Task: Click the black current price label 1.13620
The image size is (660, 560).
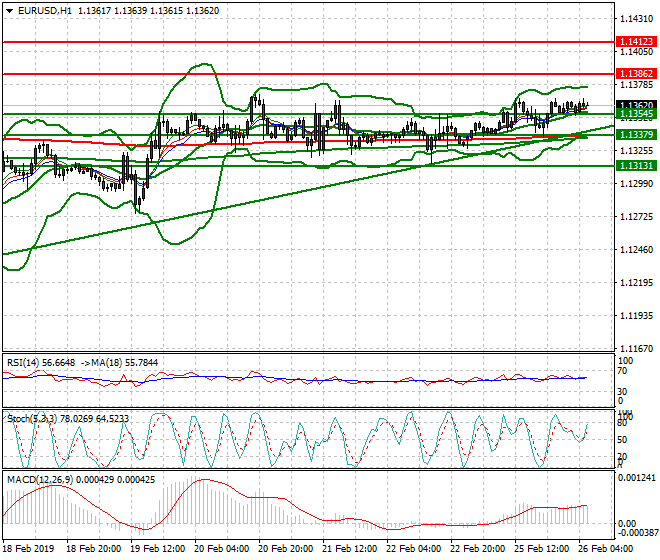Action: coord(636,104)
